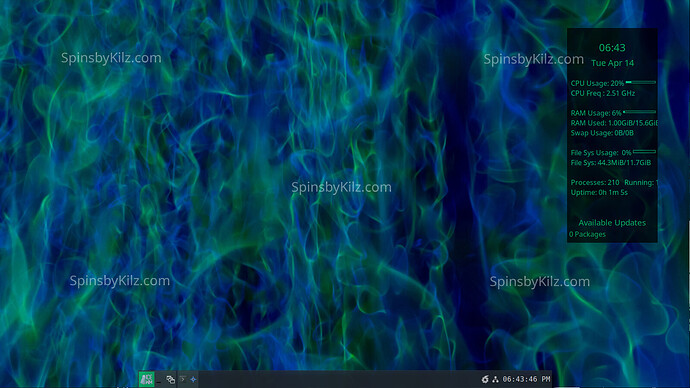Image resolution: width=690 pixels, height=388 pixels.
Task: Launch the terminal from the panel
Action: [183, 379]
